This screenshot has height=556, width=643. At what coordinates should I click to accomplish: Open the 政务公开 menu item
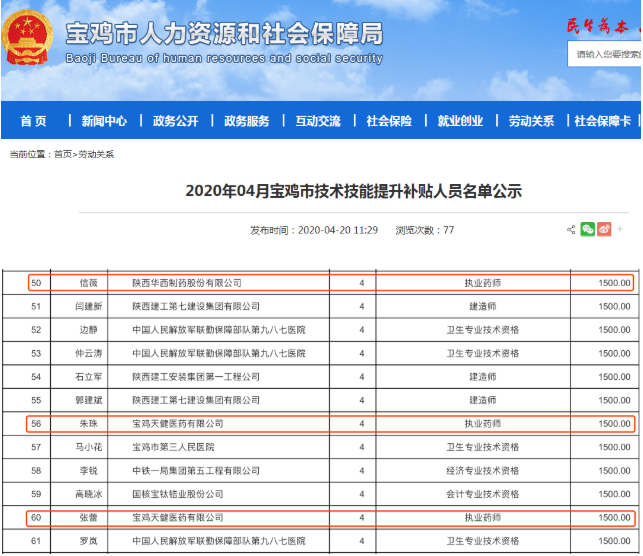[175, 121]
